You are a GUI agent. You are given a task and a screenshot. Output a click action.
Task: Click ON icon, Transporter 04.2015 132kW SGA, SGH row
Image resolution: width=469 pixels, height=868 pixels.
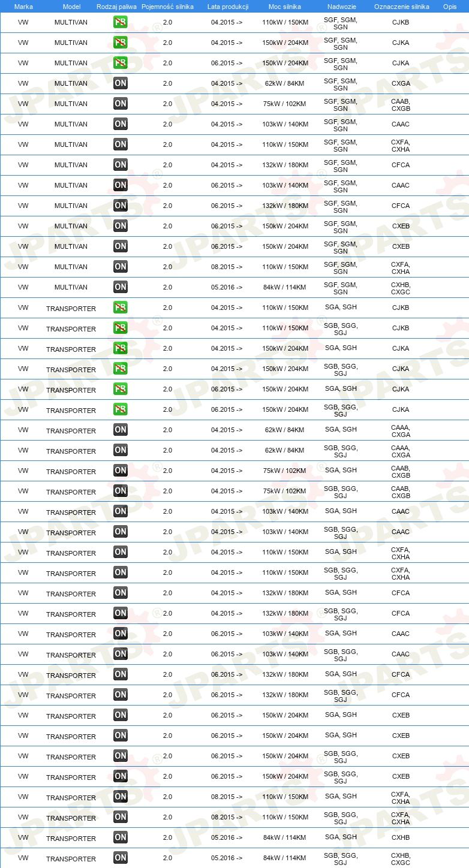pos(120,593)
